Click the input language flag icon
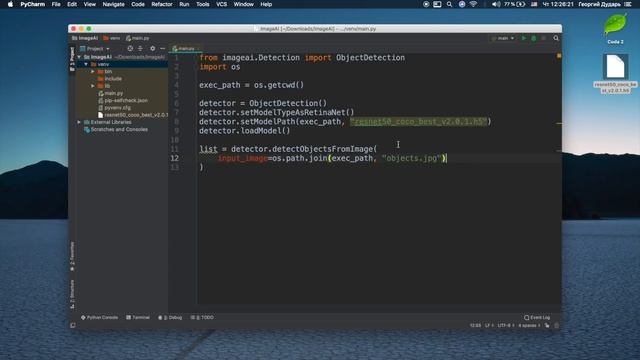The height and width of the screenshot is (360, 640). [x=534, y=4]
